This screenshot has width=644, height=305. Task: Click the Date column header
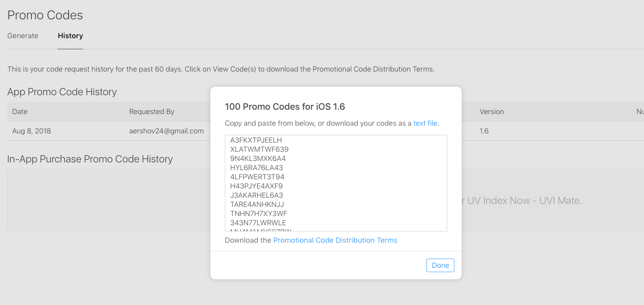coord(20,112)
